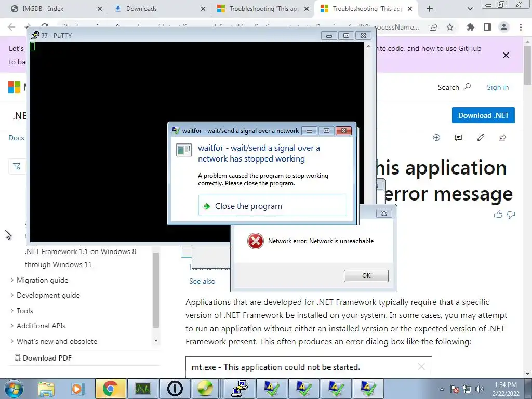Close the mt.exe example dialog image X

(421, 366)
